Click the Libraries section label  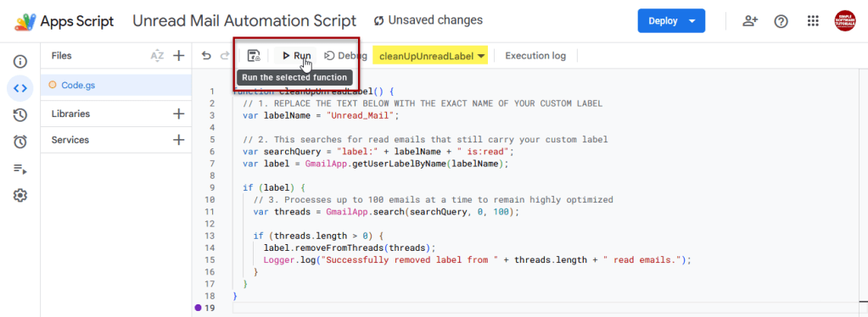71,114
